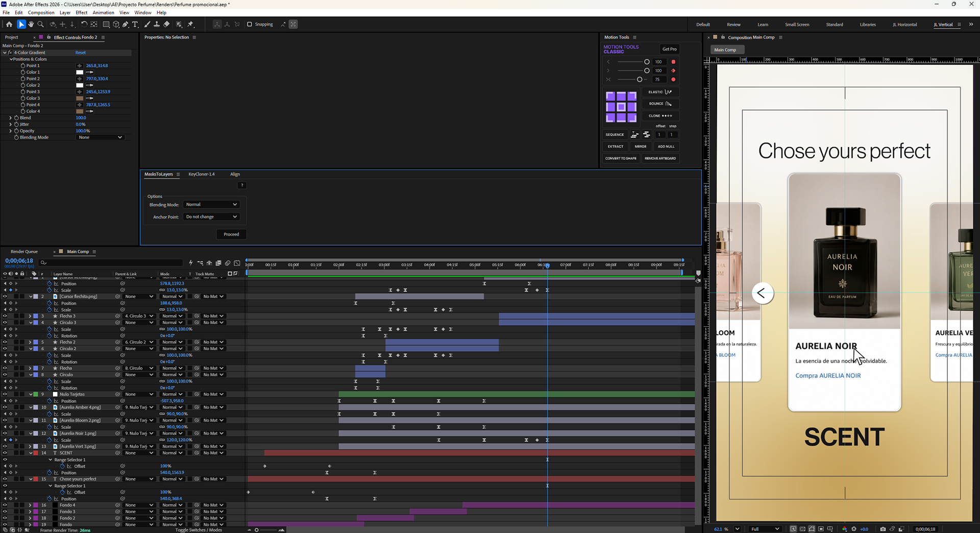Viewport: 980px width, 533px height.
Task: Open the MasksToLayers Blending Mode dropdown
Action: click(211, 204)
